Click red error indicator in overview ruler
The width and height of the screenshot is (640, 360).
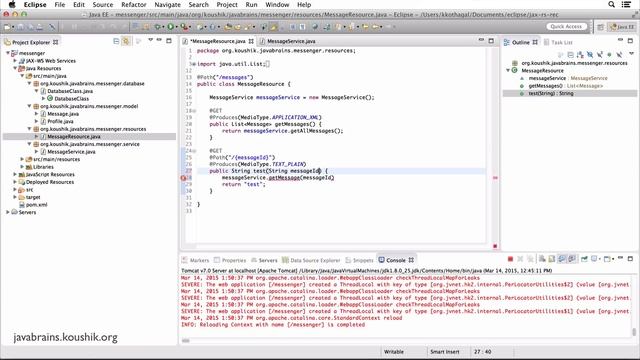(495, 178)
